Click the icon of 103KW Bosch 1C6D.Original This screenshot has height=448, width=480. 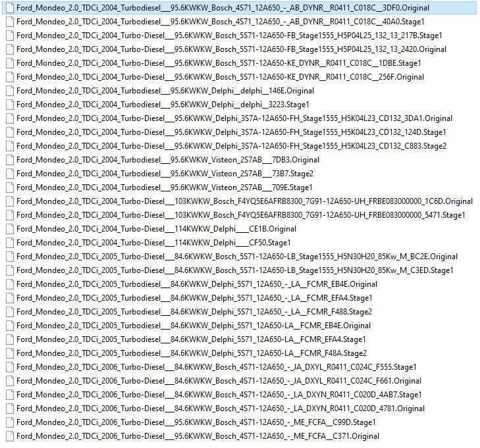tap(9, 201)
